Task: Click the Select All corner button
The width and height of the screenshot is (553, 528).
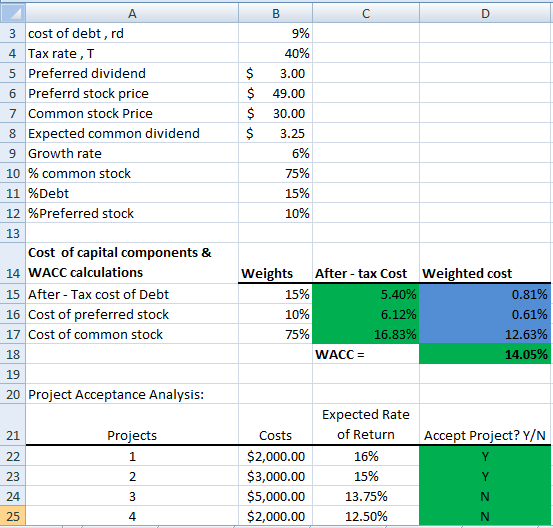Action: 13,13
